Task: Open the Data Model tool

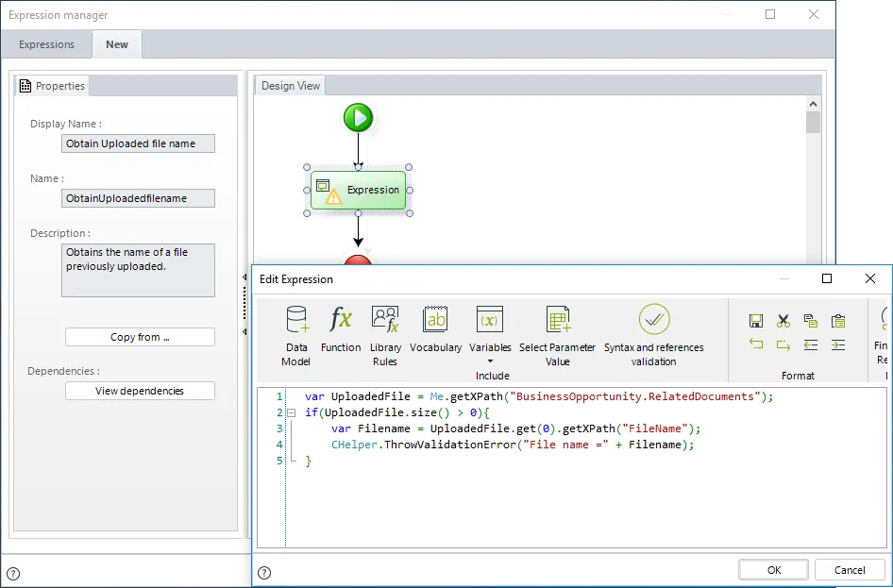Action: tap(296, 335)
